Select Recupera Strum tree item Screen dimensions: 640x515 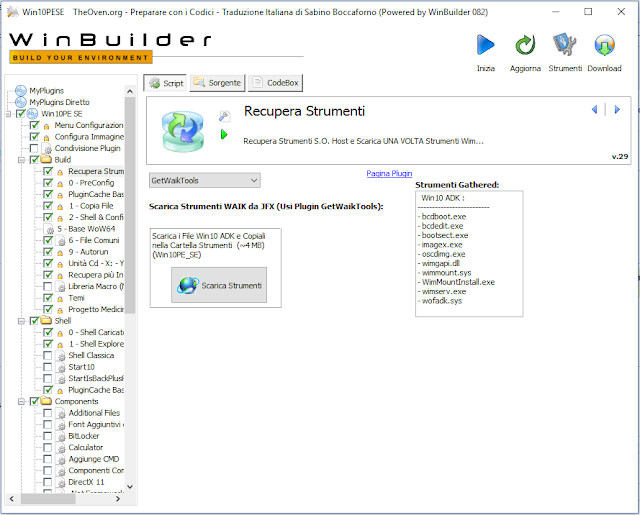[96, 171]
